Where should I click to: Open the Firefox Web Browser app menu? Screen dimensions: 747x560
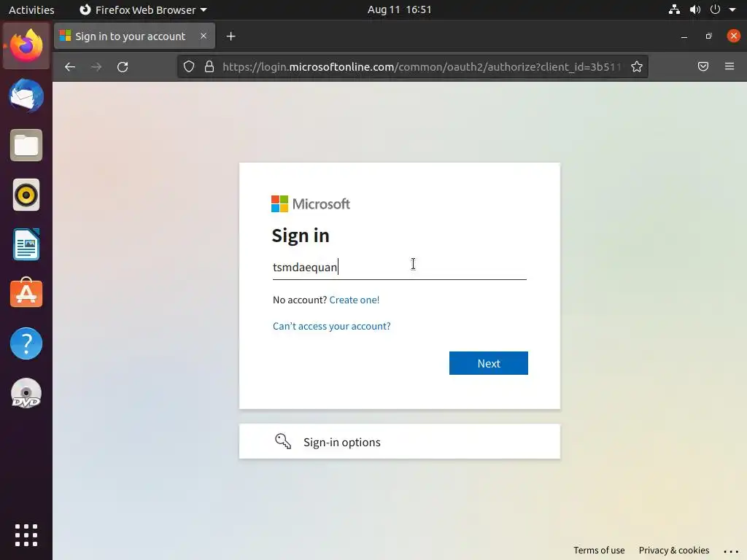[x=144, y=9]
